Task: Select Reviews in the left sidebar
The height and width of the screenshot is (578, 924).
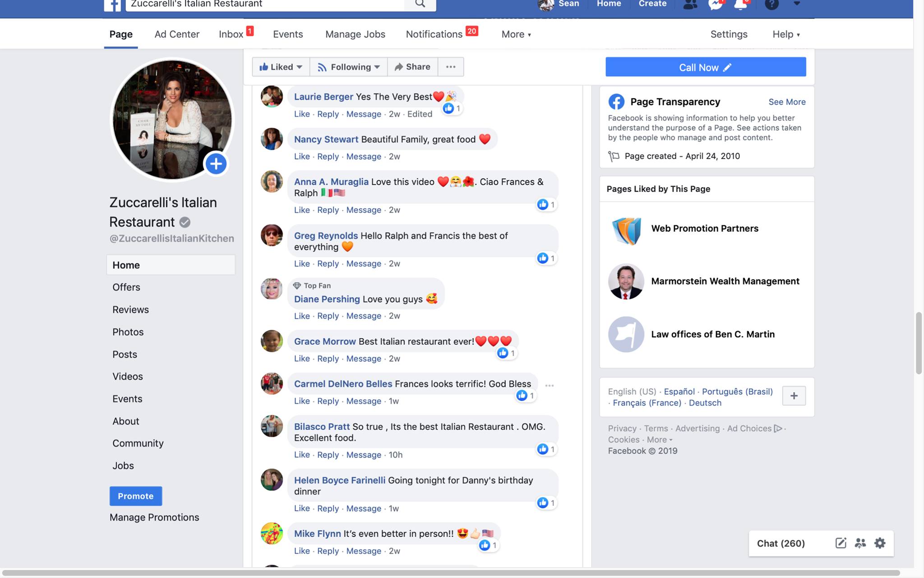Action: pyautogui.click(x=130, y=310)
